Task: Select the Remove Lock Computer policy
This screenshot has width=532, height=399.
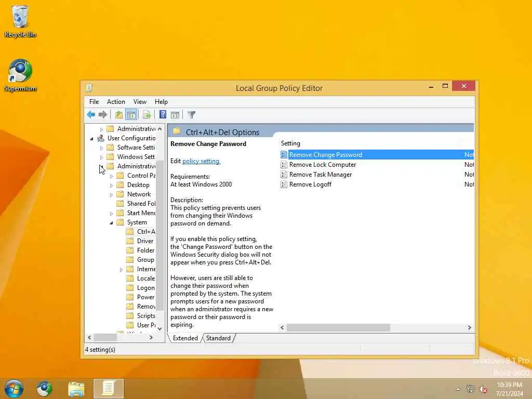Action: point(323,165)
